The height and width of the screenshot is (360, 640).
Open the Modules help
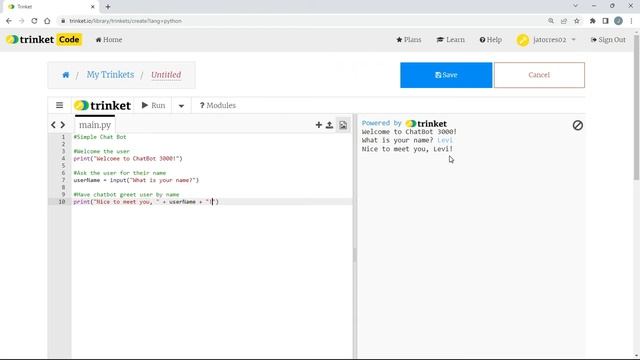point(218,105)
